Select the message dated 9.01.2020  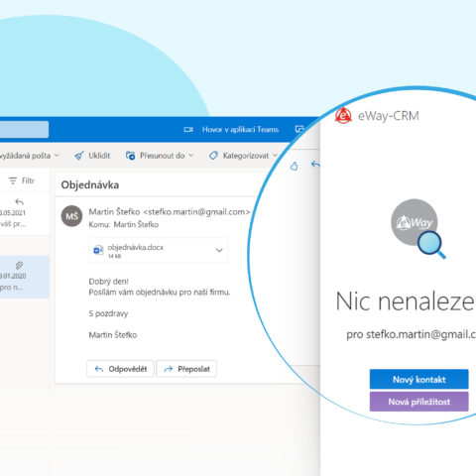(x=25, y=277)
